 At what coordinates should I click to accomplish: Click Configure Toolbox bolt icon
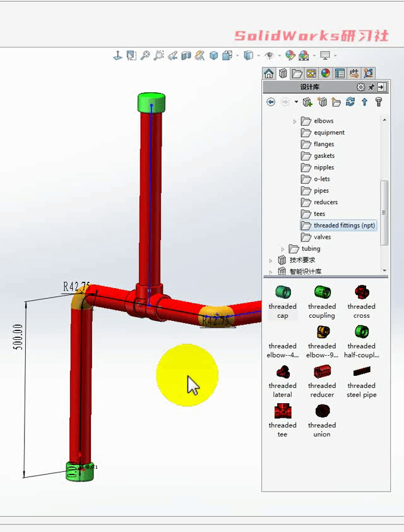(x=379, y=102)
